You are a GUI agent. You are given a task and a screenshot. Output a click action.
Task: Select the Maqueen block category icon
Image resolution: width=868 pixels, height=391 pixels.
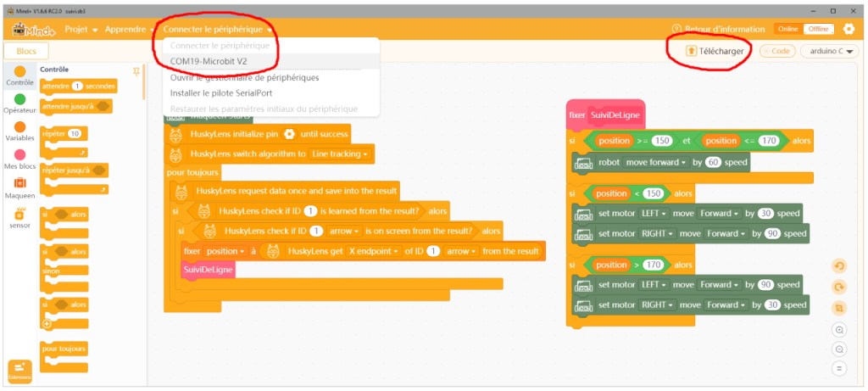click(x=19, y=183)
